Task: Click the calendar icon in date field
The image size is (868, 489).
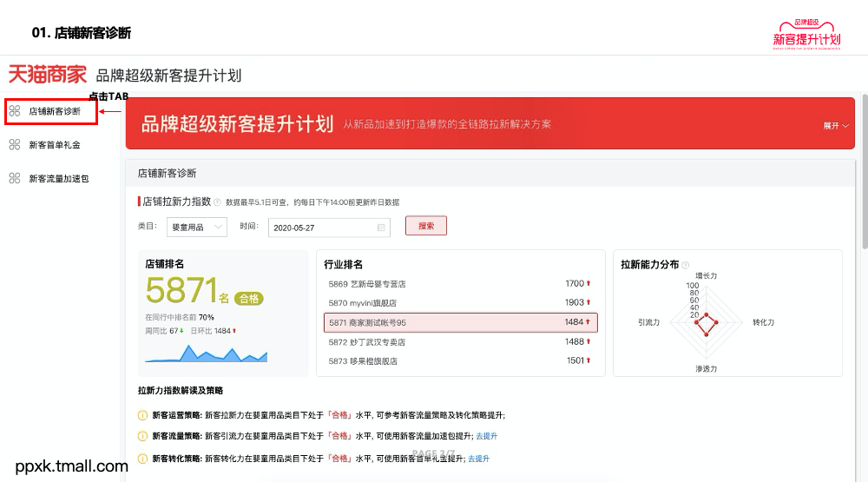Action: [x=381, y=228]
